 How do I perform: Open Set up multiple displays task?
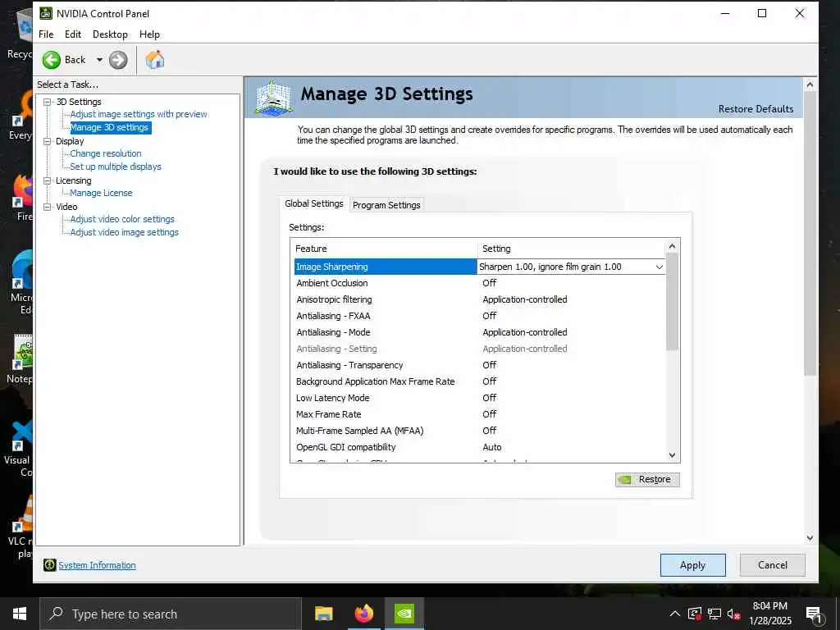[115, 167]
